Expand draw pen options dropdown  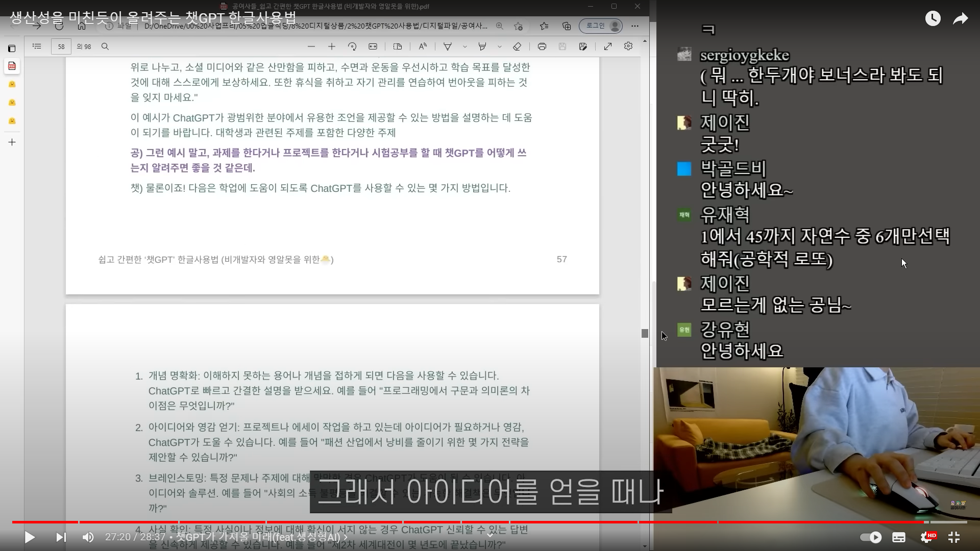[465, 46]
